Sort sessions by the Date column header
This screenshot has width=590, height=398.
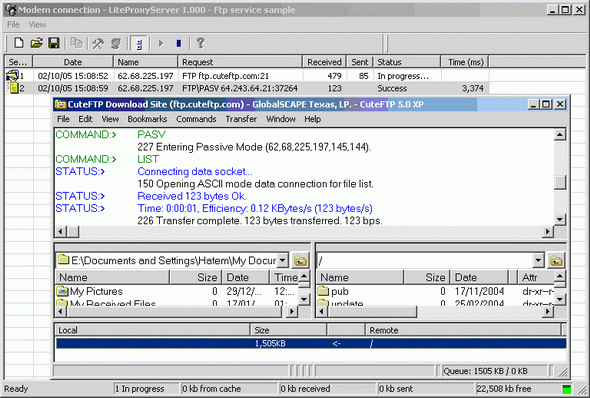pos(73,62)
